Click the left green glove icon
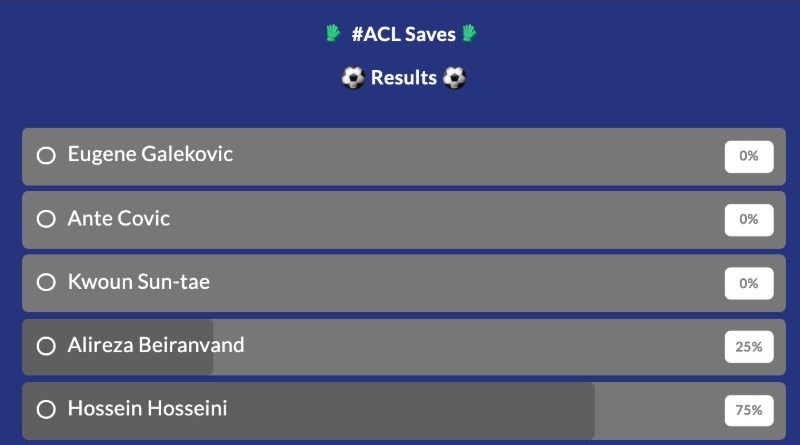Image resolution: width=800 pixels, height=445 pixels. [333, 34]
